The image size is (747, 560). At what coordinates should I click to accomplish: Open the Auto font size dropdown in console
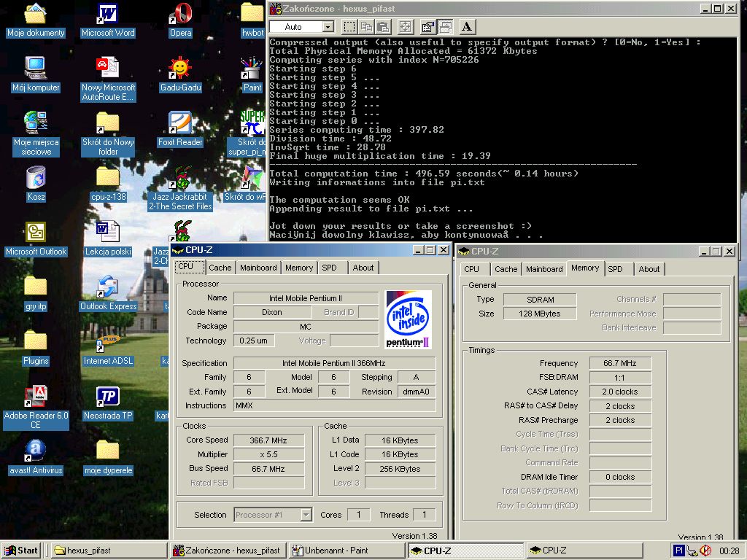(x=328, y=27)
